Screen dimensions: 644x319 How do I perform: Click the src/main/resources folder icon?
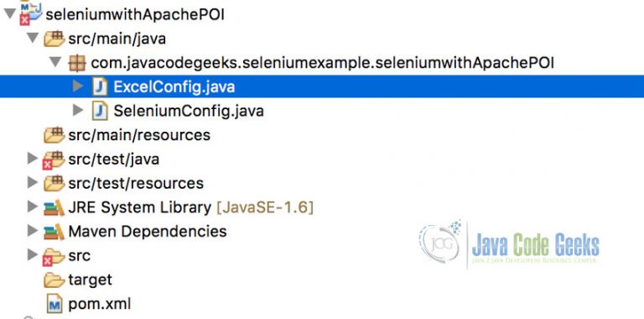point(55,135)
